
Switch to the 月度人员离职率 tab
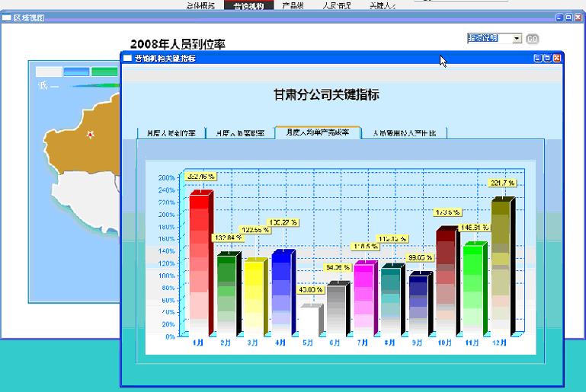(240, 133)
